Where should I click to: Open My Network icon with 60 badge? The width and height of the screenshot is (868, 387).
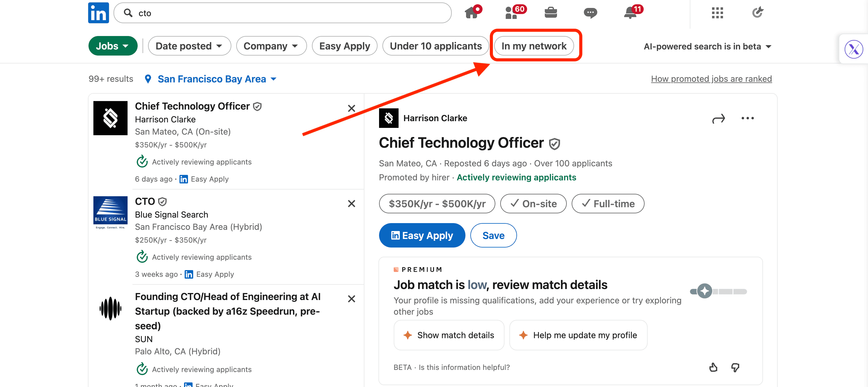tap(512, 13)
